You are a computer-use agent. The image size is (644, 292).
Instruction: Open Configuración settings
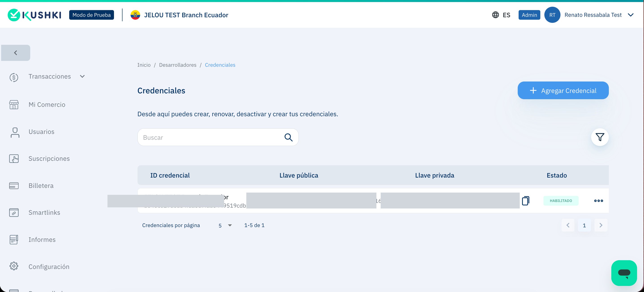coord(49,266)
